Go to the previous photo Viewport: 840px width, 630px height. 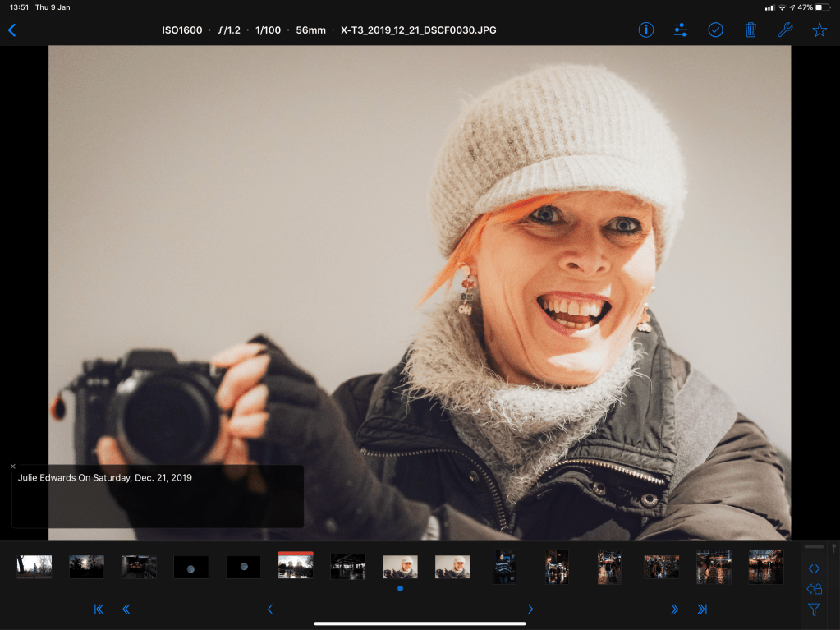pos(270,609)
